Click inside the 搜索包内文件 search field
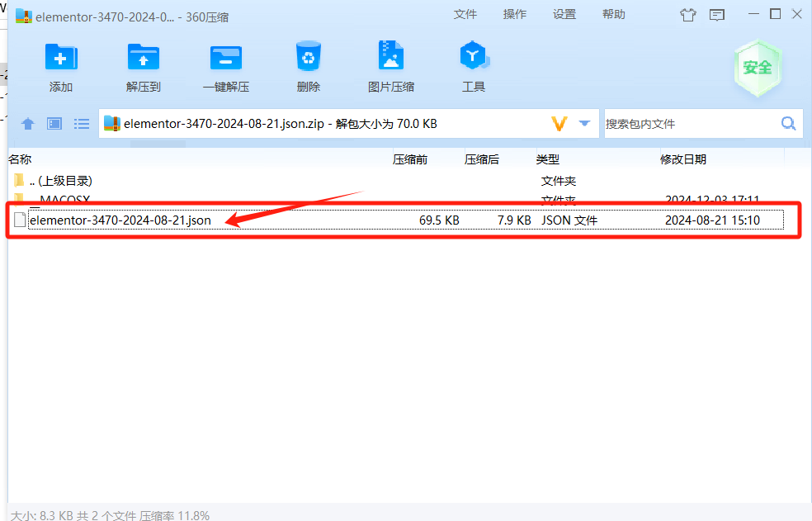The image size is (812, 521). coord(685,122)
